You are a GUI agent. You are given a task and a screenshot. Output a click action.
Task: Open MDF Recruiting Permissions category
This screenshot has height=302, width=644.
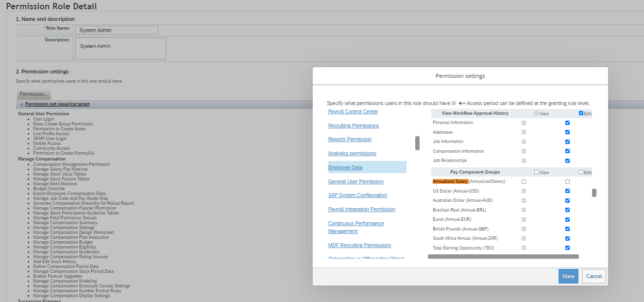[x=359, y=245]
